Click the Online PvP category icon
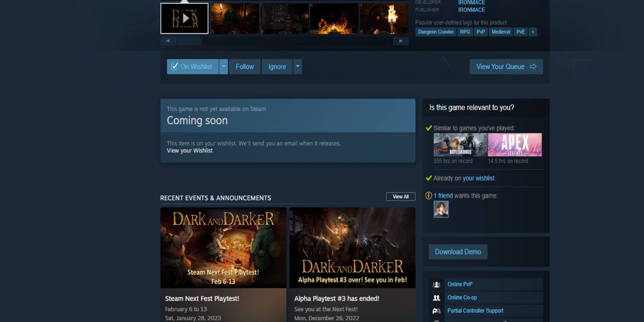644x322 pixels. [x=436, y=284]
